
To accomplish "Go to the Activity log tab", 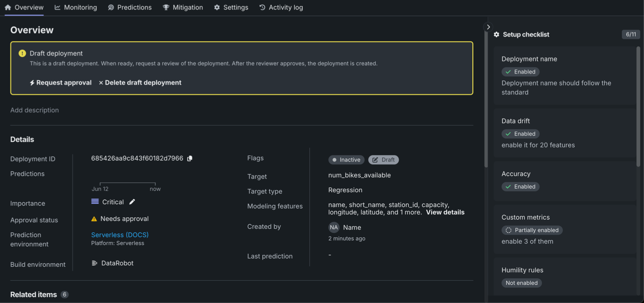I will pos(281,8).
